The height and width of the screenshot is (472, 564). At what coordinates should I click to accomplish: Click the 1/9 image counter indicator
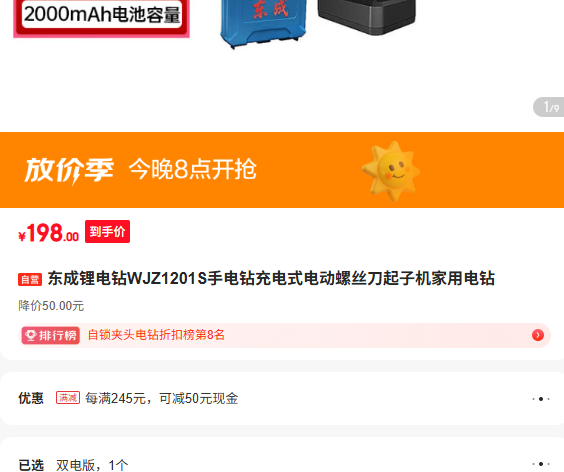549,107
